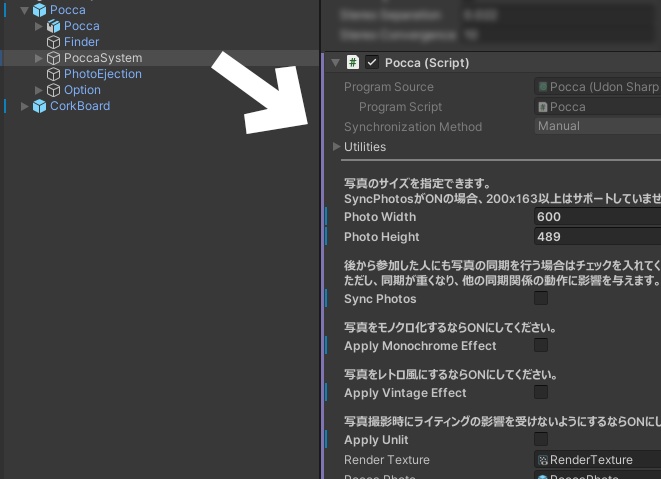Screen dimensions: 661x479
Task: Click the Synchronization Method label
Action: (x=413, y=127)
